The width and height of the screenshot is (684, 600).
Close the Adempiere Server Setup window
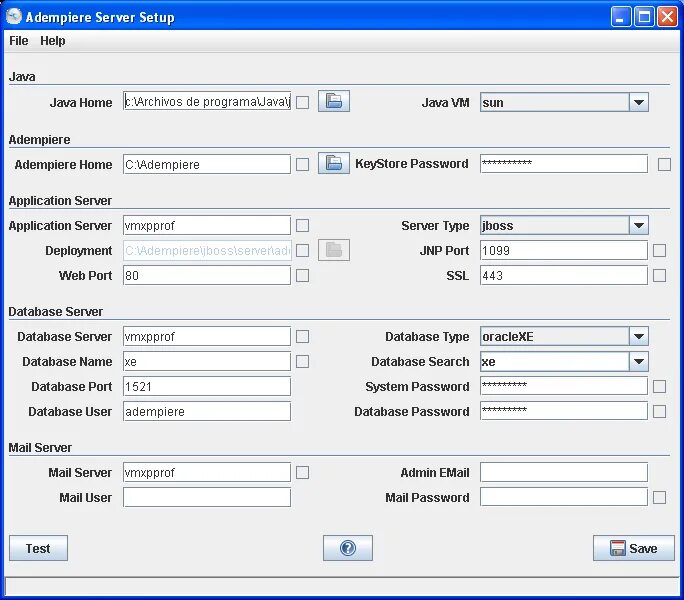(667, 17)
